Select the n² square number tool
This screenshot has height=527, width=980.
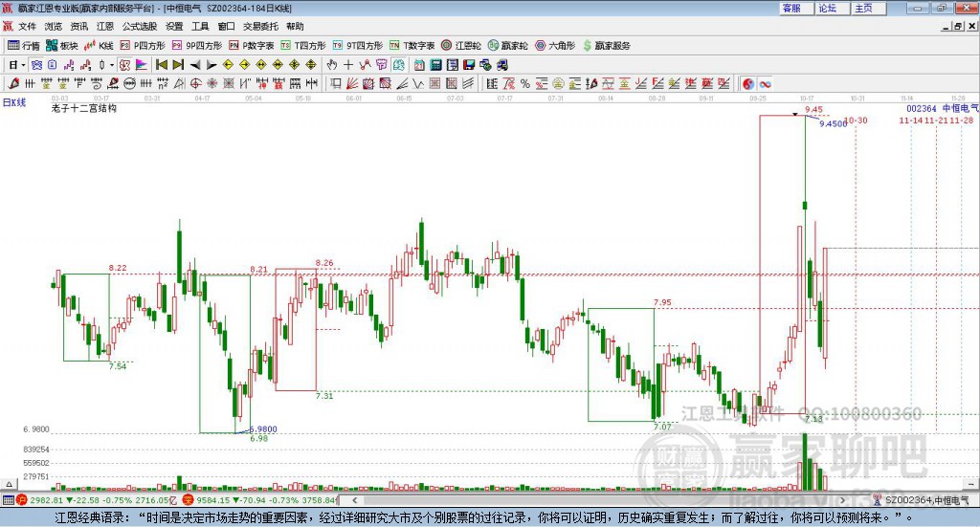click(x=163, y=83)
